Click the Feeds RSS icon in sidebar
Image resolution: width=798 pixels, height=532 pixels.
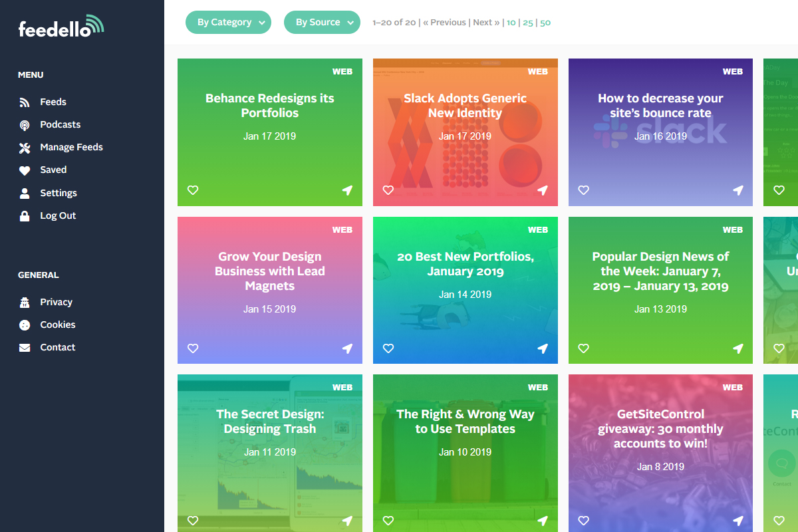pyautogui.click(x=25, y=102)
